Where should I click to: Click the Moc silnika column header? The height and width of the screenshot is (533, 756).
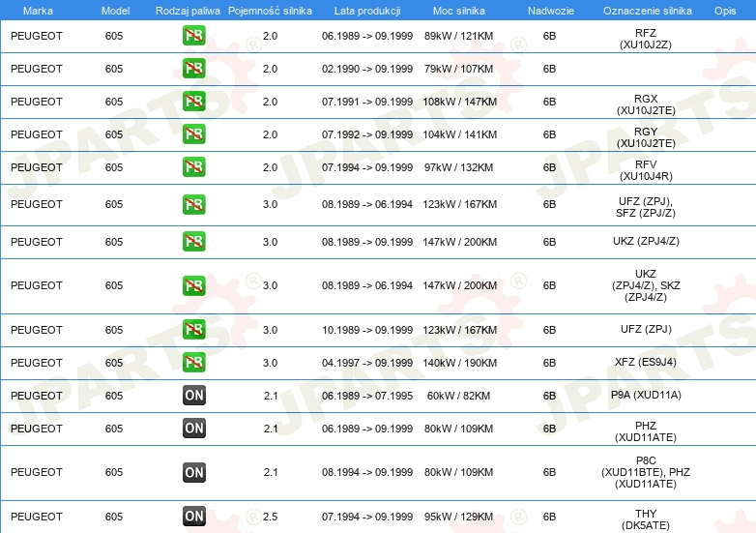[458, 11]
